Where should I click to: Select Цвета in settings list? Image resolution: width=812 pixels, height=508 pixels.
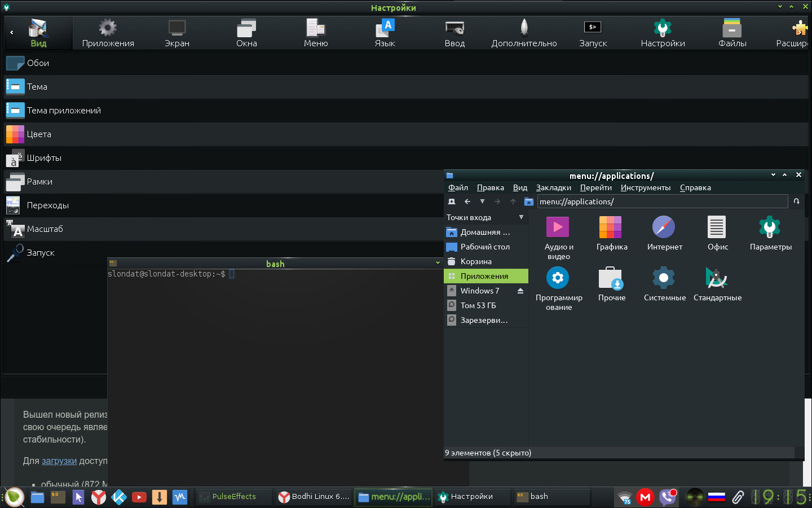[x=406, y=134]
